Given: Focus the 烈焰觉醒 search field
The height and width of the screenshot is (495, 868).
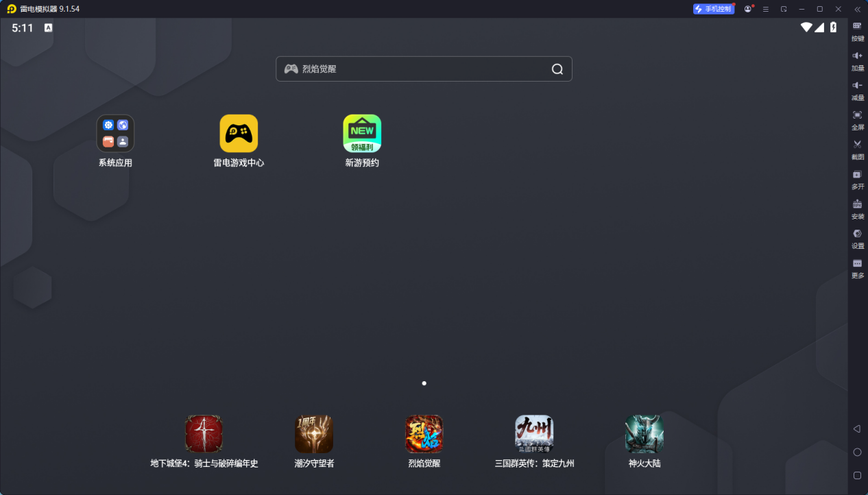Looking at the screenshot, I should pos(424,69).
